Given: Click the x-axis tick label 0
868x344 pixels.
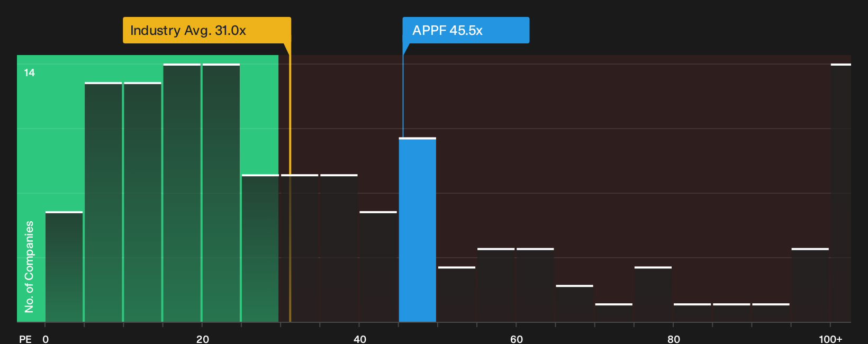Looking at the screenshot, I should [46, 339].
